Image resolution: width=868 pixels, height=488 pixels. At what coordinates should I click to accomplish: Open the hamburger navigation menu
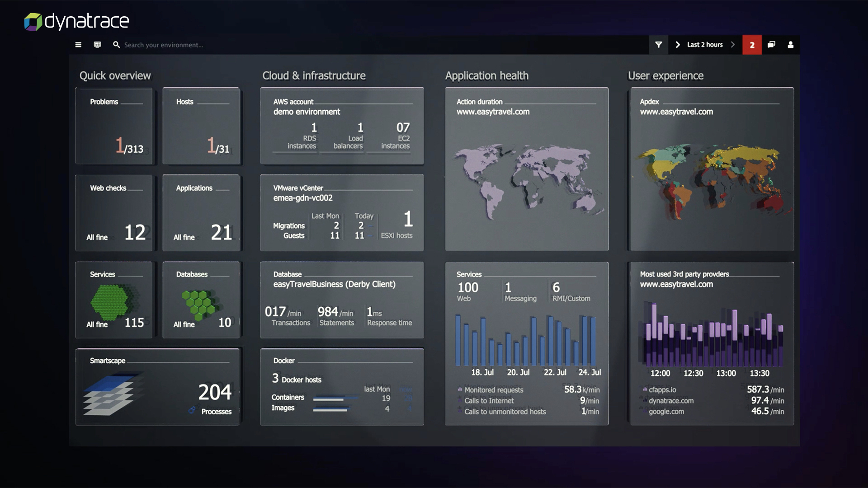coord(78,45)
